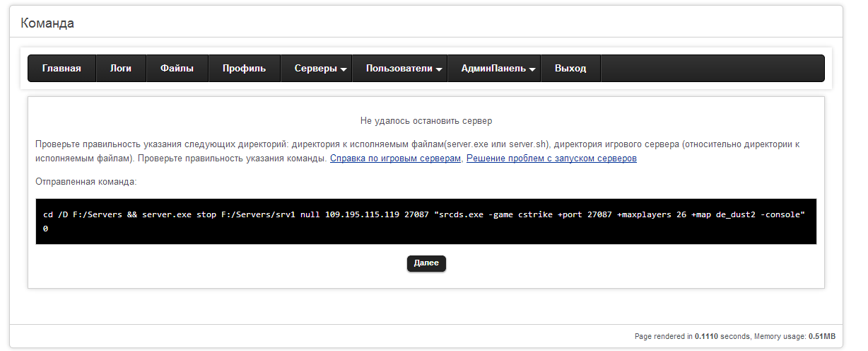Click the Page rendered footer text
The image size is (868, 351).
[x=734, y=336]
